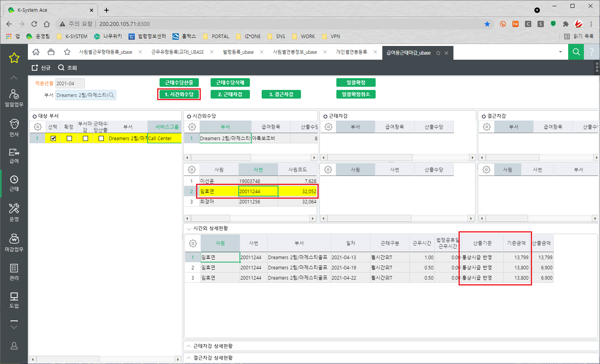Open 운영 sidebar menu
The image size is (600, 364).
click(14, 212)
